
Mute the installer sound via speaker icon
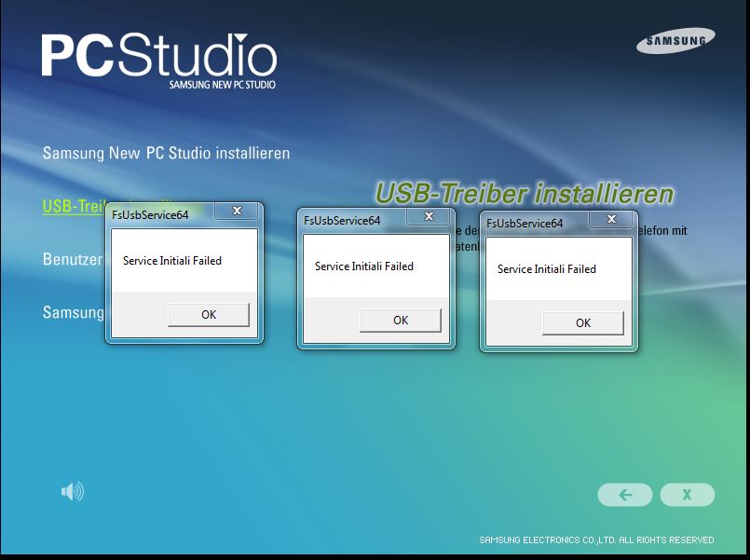coord(73,491)
